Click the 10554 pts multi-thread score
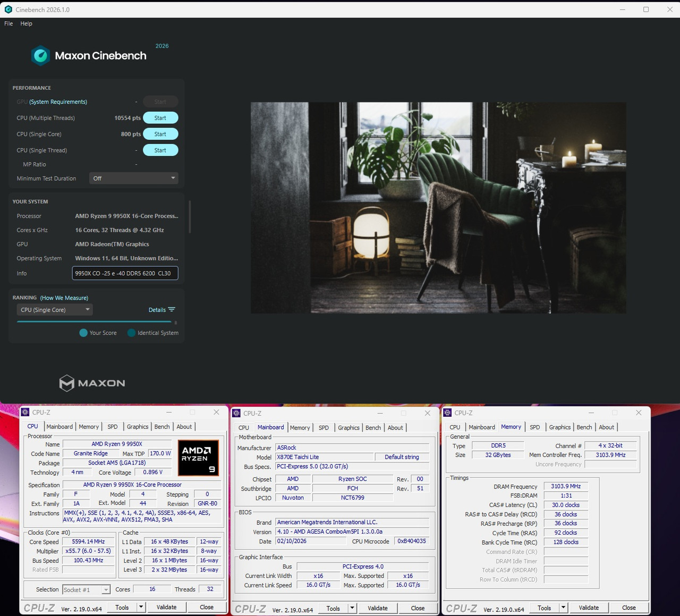Image resolution: width=680 pixels, height=616 pixels. (x=127, y=118)
